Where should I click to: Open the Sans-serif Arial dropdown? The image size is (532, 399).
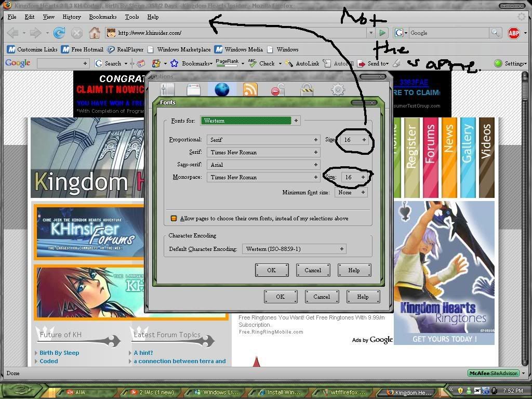point(263,165)
